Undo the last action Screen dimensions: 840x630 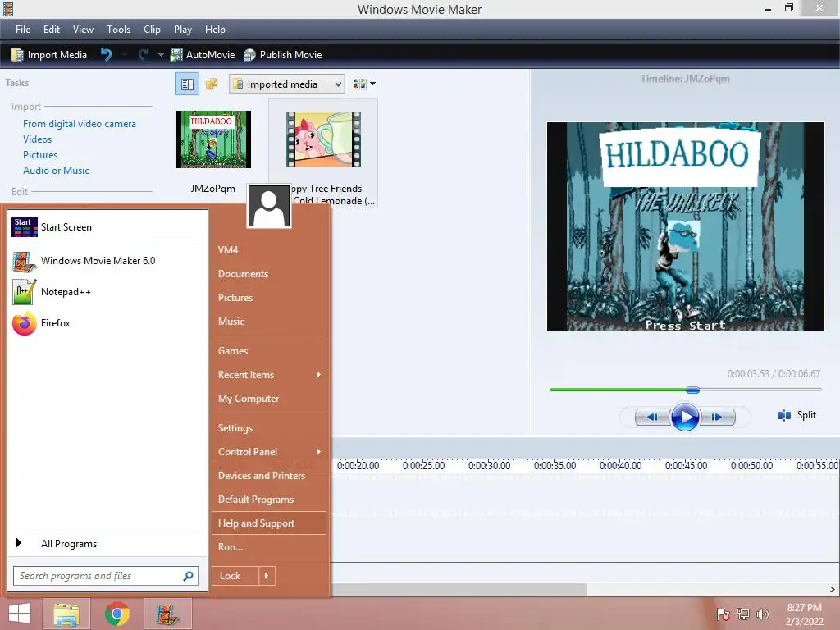tap(106, 55)
